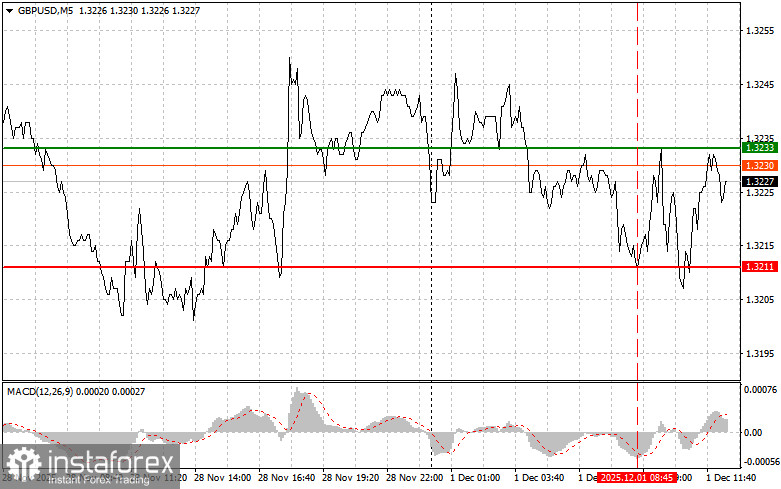Click the time label 1 Dec 01:00
This screenshot has height=489, width=781.
[475, 478]
